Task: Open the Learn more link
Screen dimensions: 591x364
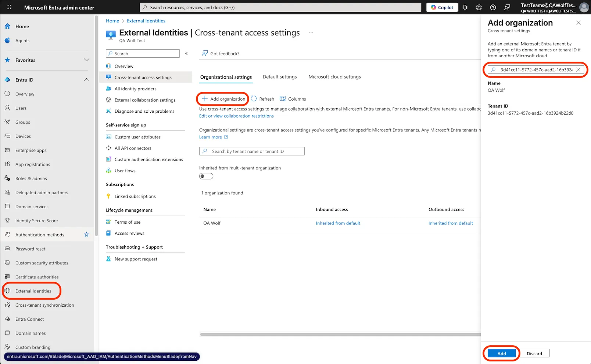Action: point(214,137)
